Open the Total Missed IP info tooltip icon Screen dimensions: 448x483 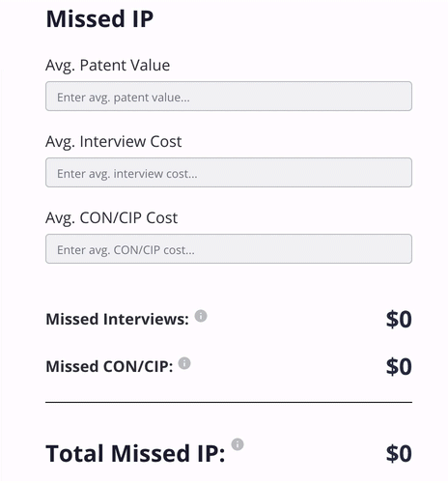(238, 444)
